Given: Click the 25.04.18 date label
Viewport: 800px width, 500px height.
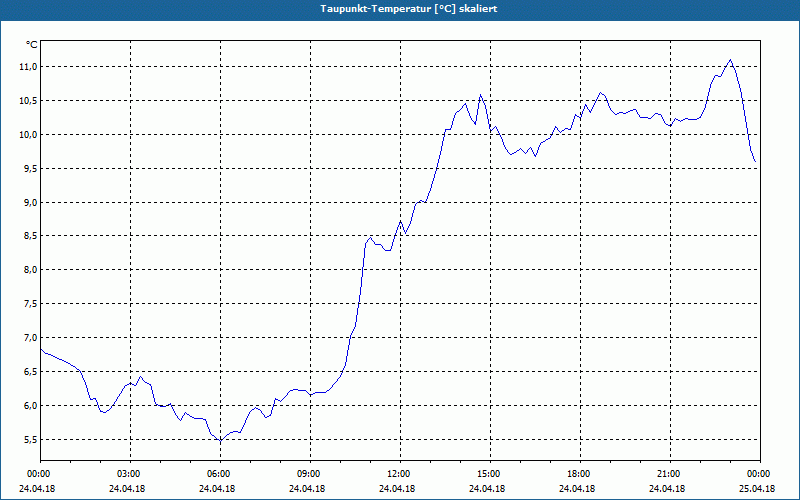Looking at the screenshot, I should (x=757, y=489).
